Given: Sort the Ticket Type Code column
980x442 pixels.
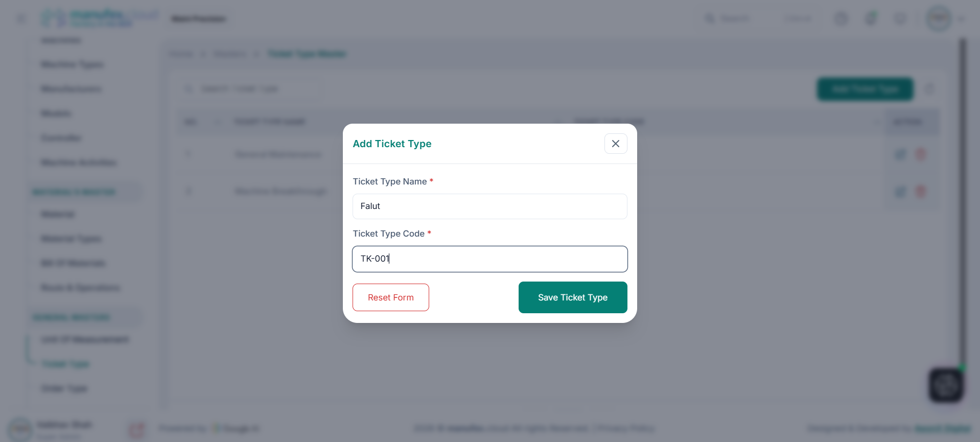Looking at the screenshot, I should (x=876, y=122).
